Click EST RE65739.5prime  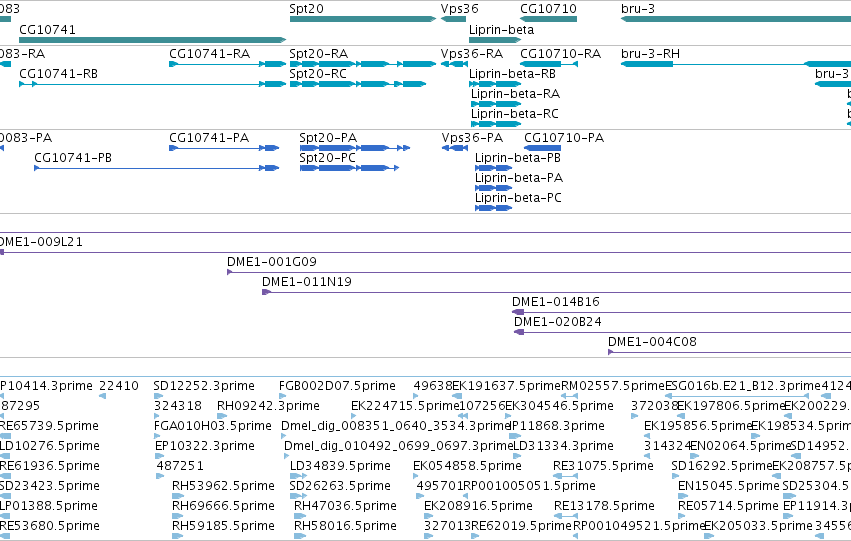click(x=5, y=436)
